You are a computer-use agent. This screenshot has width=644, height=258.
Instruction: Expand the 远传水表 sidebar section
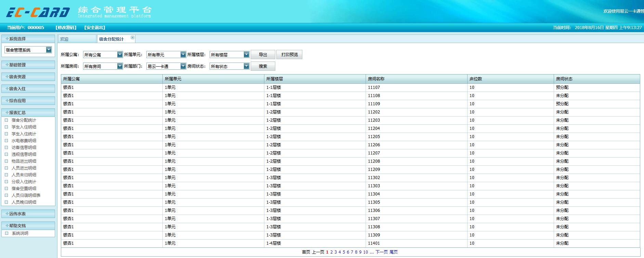[x=28, y=214]
